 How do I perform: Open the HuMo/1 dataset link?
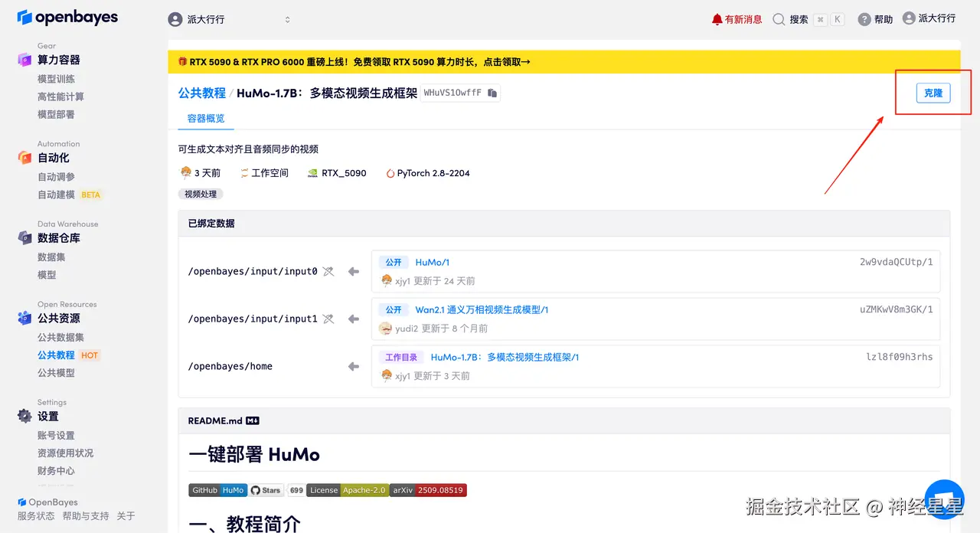point(433,263)
